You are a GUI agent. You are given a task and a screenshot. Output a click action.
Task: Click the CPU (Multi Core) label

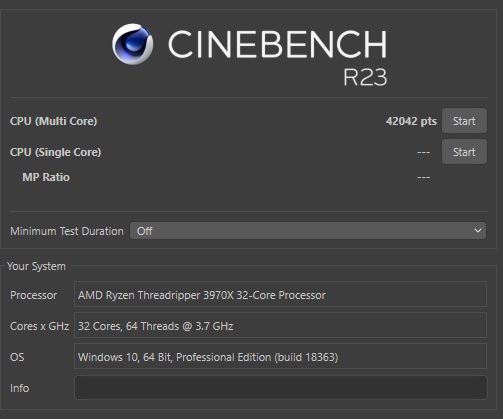pos(53,121)
